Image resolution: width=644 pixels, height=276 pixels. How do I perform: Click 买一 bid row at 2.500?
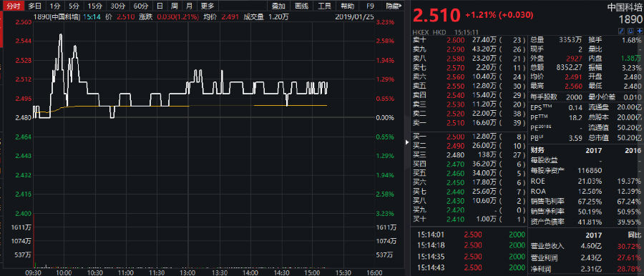click(x=469, y=137)
